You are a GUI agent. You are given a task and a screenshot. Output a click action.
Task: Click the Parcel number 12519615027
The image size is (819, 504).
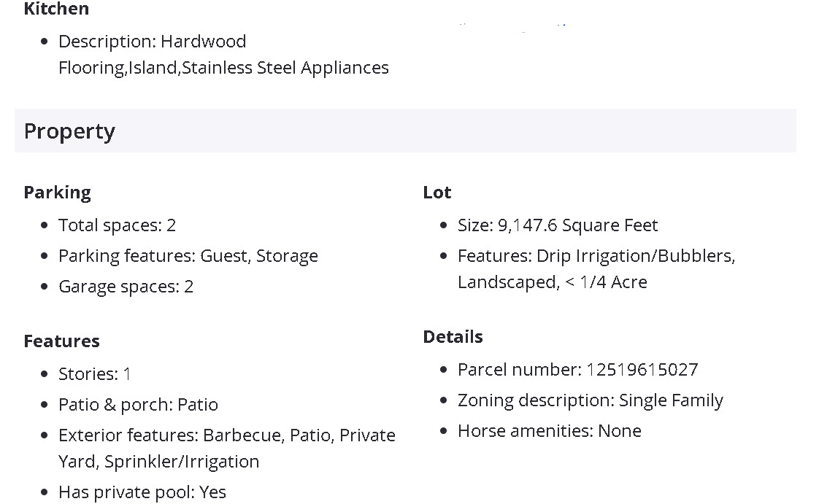click(577, 370)
